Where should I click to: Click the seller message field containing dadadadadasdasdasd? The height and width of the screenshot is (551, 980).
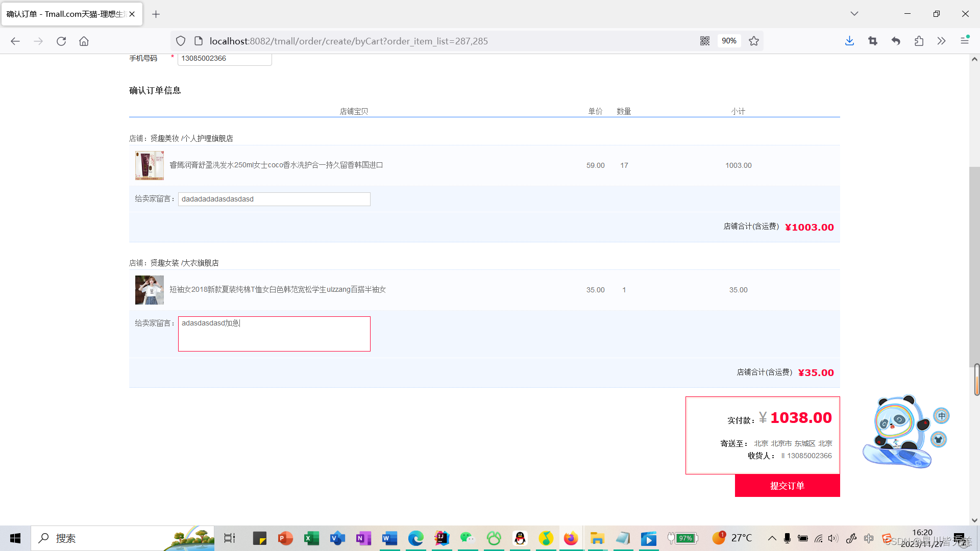274,199
